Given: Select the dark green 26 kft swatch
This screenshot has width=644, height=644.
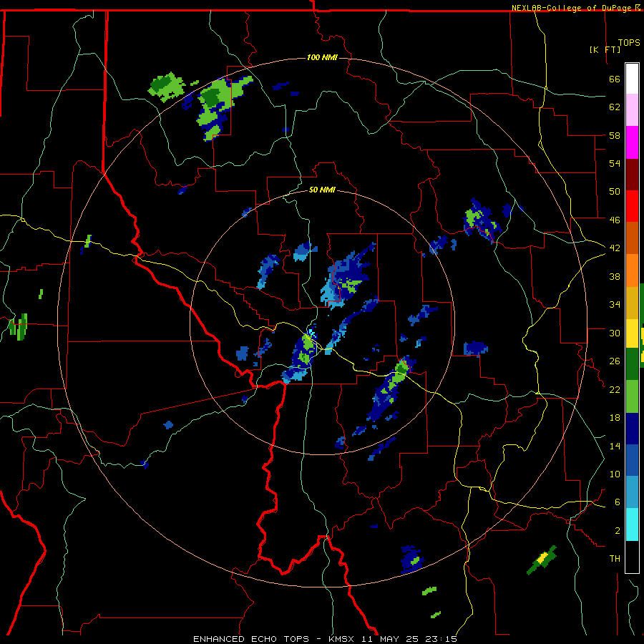Looking at the screenshot, I should tap(632, 364).
